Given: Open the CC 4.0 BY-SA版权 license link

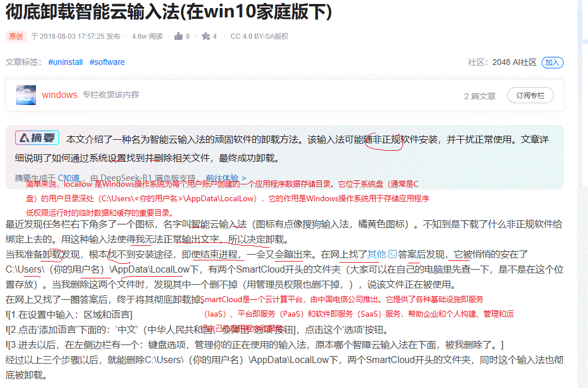Looking at the screenshot, I should pyautogui.click(x=259, y=37).
